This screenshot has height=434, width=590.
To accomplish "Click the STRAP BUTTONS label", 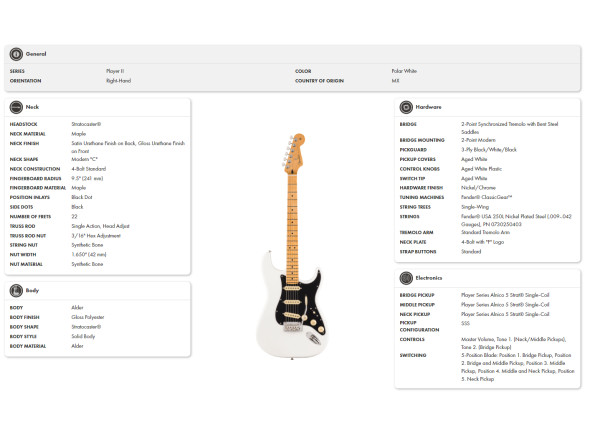I will click(418, 252).
